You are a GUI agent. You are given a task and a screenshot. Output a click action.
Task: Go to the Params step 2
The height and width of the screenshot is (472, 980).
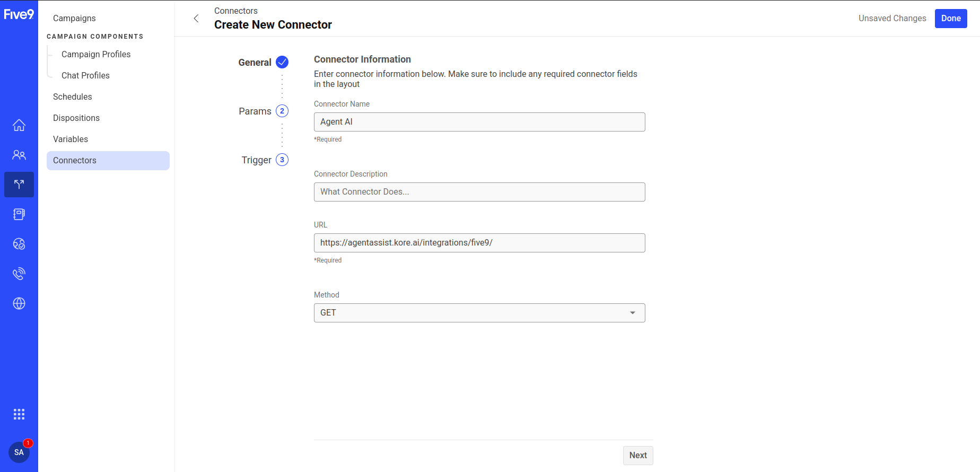click(x=282, y=111)
